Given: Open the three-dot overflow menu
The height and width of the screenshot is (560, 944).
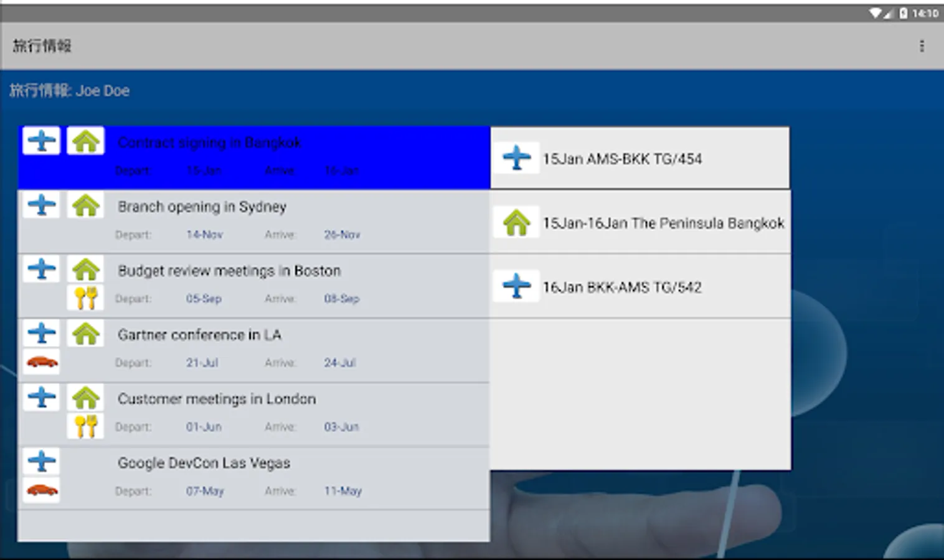Looking at the screenshot, I should (x=922, y=46).
